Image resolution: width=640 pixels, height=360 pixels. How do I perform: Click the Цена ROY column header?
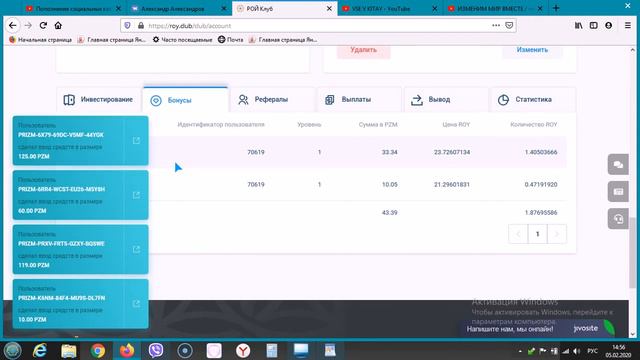(456, 124)
